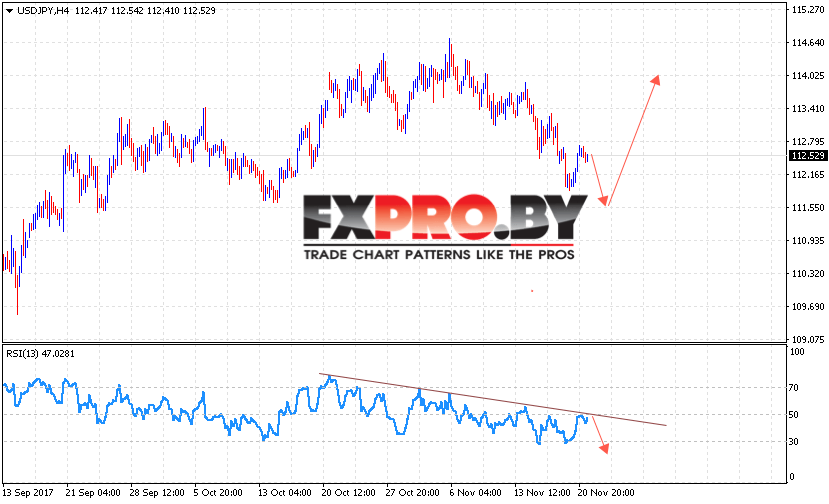This screenshot has width=829, height=504.
Task: Select price scale value 110.320
Action: (x=808, y=273)
